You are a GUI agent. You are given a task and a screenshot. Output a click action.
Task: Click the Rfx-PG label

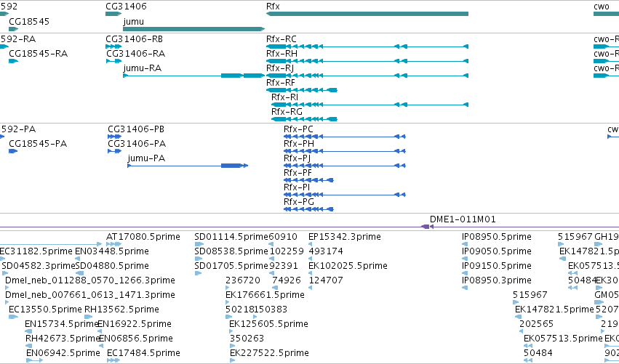pos(299,202)
